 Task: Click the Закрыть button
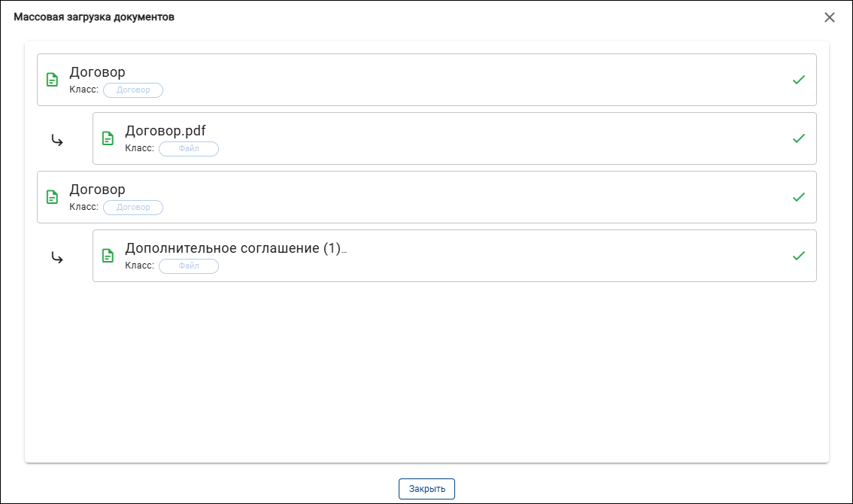[x=427, y=489]
